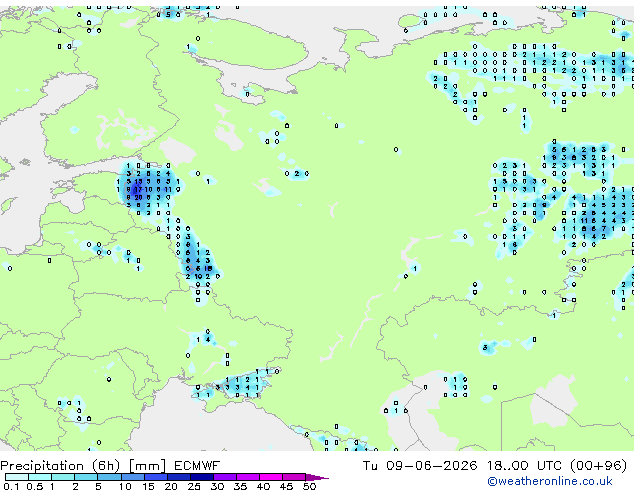634x490 pixels.
Task: Click the date '09-06-2026' text
Action: pos(431,465)
